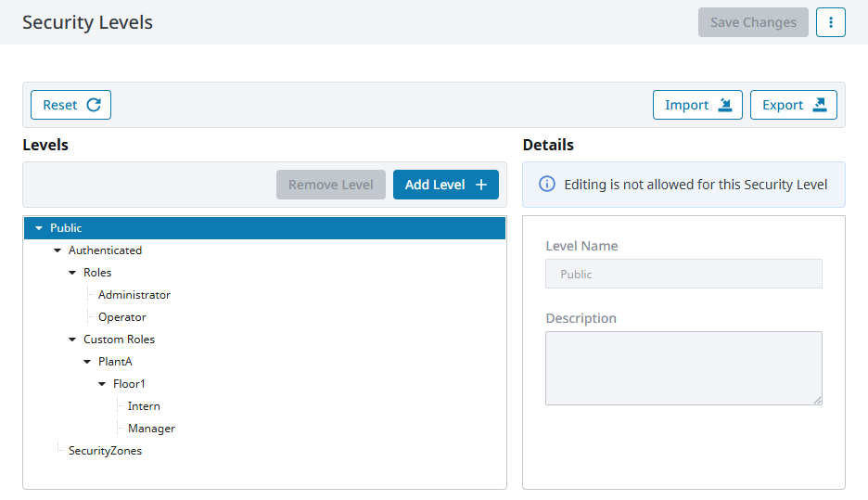Click the Save Changes button

tap(753, 22)
